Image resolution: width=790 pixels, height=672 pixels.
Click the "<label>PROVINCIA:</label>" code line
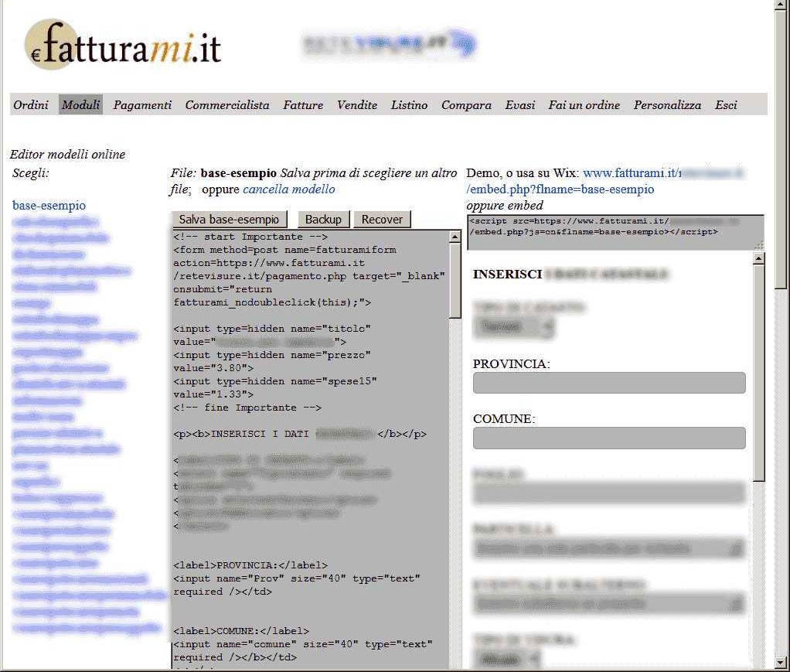[250, 565]
